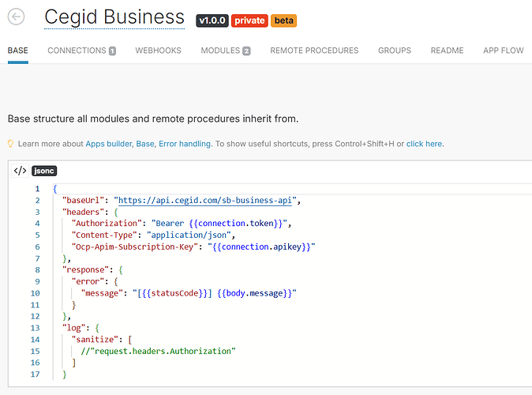Click the back arrow icon
532x395 pixels.
pos(15,17)
